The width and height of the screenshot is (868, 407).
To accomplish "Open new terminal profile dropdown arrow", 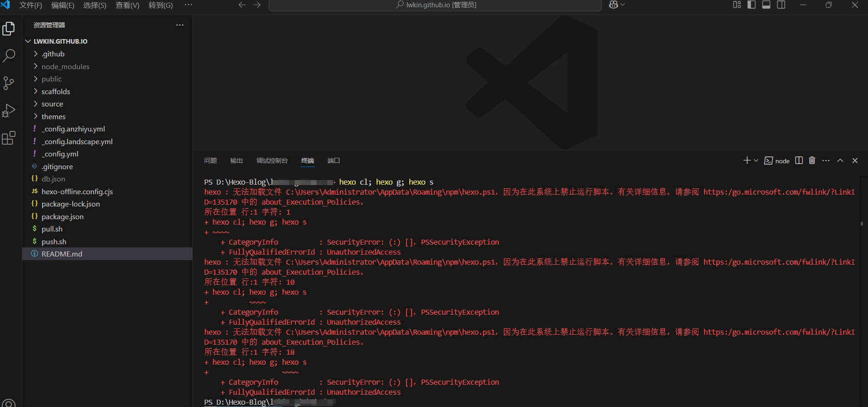I will [x=756, y=161].
